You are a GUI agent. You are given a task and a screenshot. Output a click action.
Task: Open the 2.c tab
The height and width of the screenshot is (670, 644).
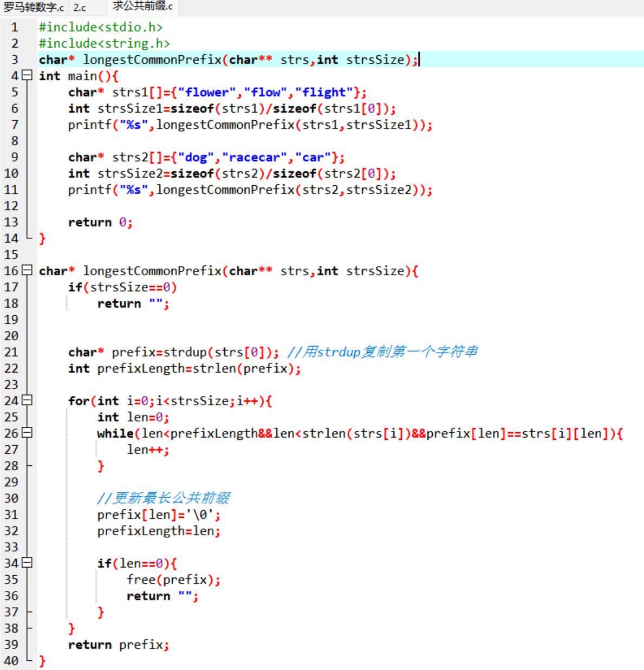click(78, 8)
